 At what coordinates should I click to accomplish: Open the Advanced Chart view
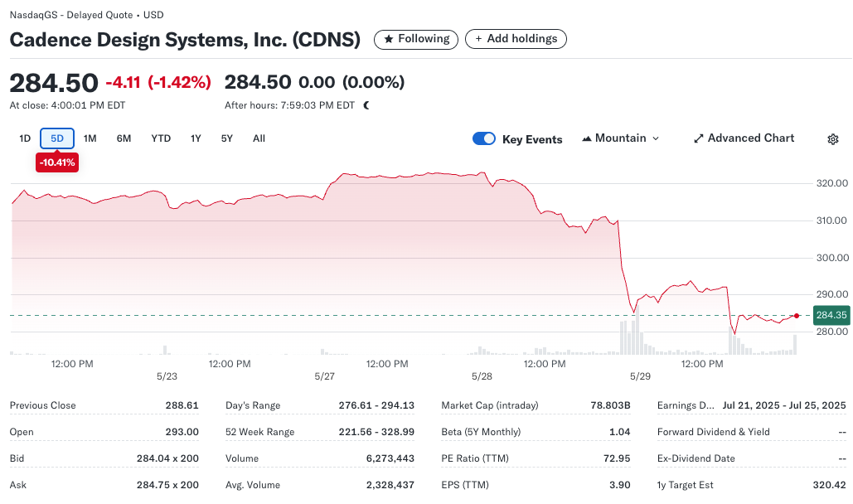744,138
